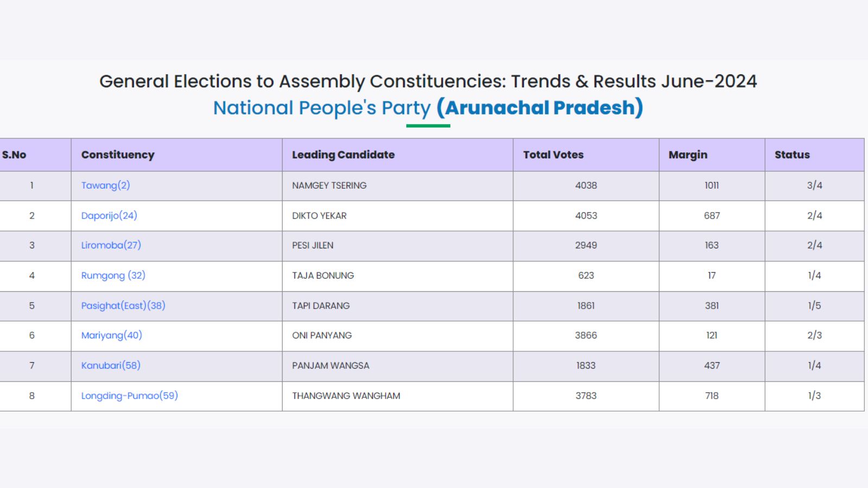Click the Kanubari(58) constituency link
The width and height of the screenshot is (868, 488).
tap(111, 365)
